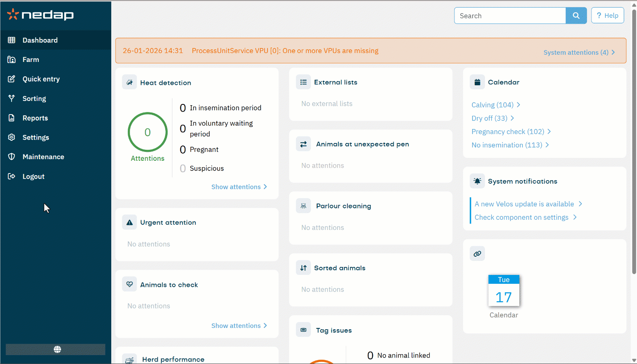Click the Animals to check Show attentions chevron
This screenshot has height=364, width=637.
[x=265, y=325]
